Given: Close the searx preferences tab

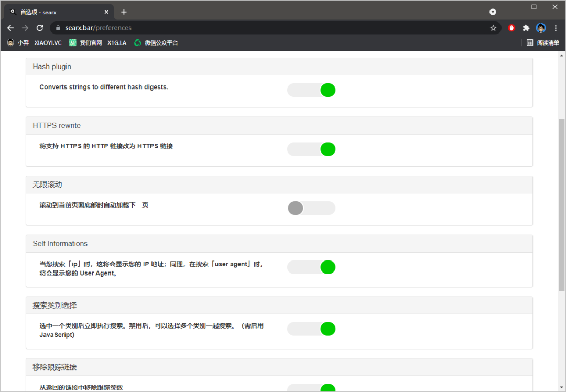Looking at the screenshot, I should (106, 12).
